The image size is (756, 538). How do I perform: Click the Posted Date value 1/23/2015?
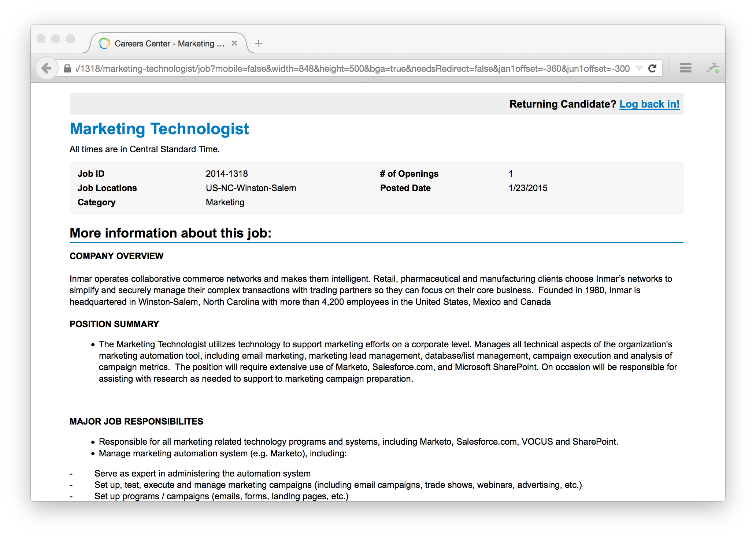(x=528, y=188)
